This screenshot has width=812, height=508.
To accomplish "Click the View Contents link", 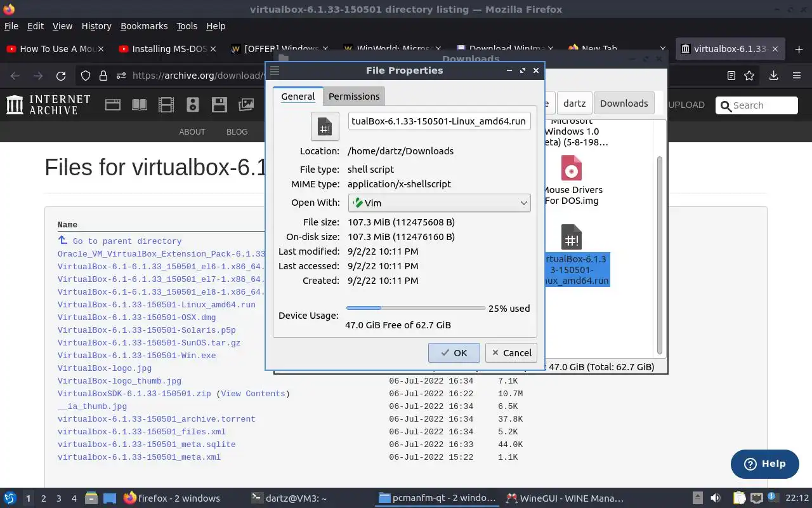I will click(252, 394).
